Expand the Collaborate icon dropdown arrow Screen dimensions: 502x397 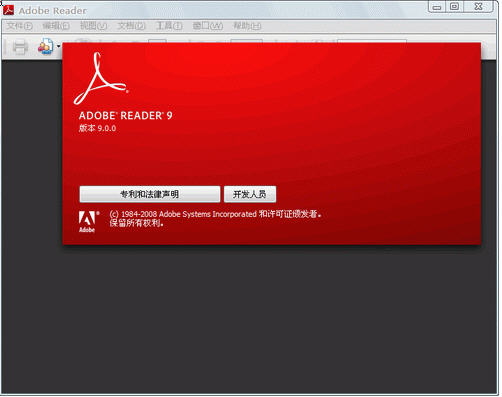(58, 46)
